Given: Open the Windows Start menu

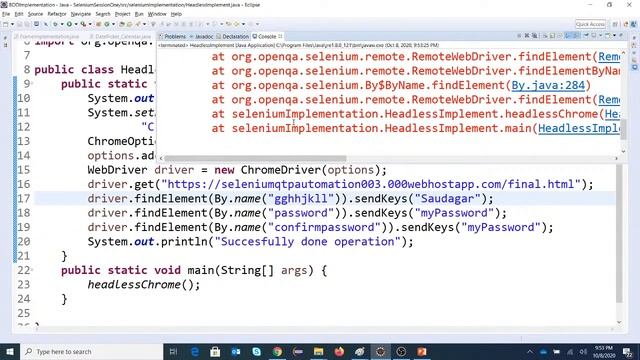Looking at the screenshot, I should [x=10, y=351].
